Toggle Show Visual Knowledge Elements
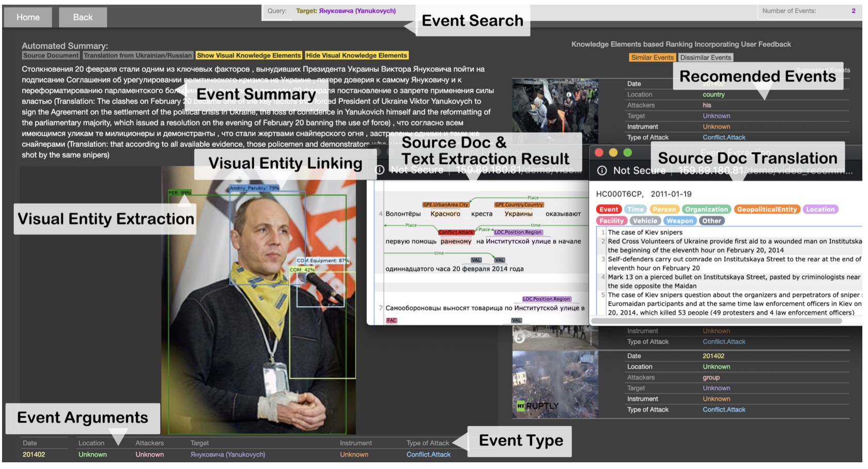The image size is (868, 469). point(249,55)
